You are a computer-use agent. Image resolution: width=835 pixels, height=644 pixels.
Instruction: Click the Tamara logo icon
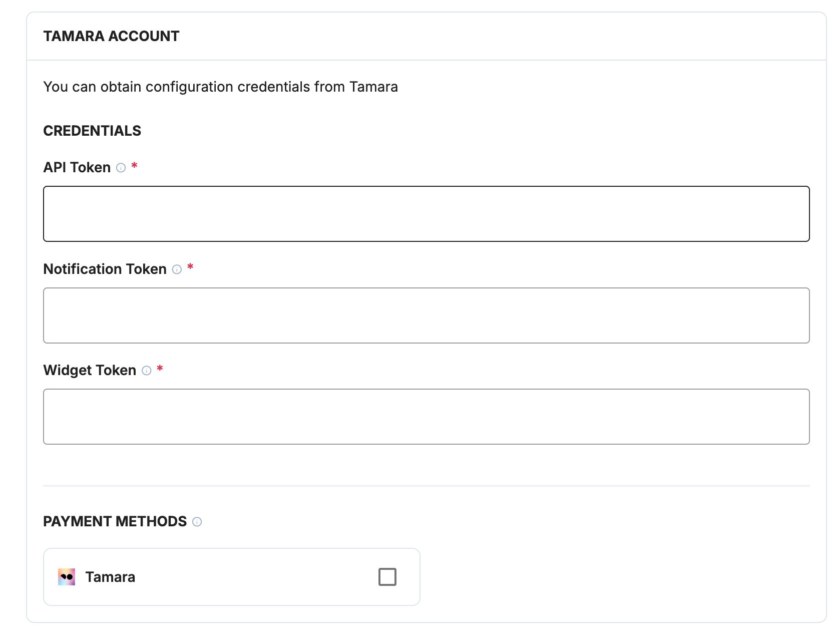point(67,577)
